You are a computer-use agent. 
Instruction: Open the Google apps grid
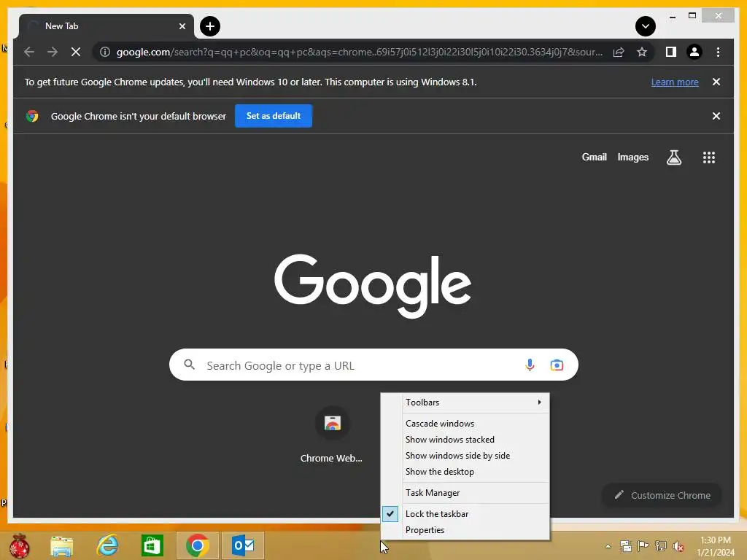click(709, 157)
